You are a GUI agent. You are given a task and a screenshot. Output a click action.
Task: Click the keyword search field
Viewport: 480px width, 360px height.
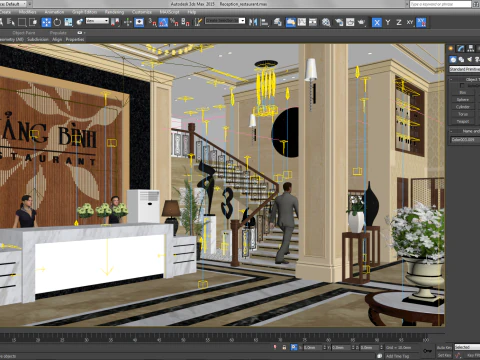(x=440, y=4)
